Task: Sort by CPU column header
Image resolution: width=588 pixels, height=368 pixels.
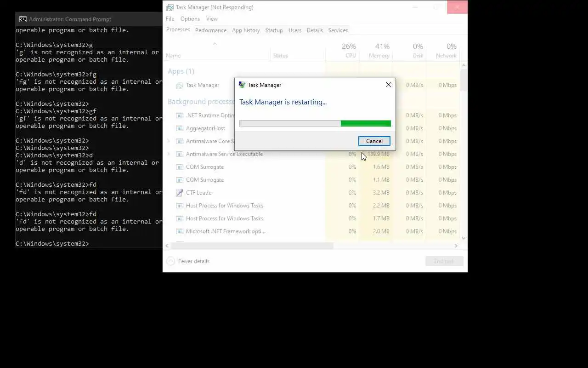Action: tap(342, 51)
